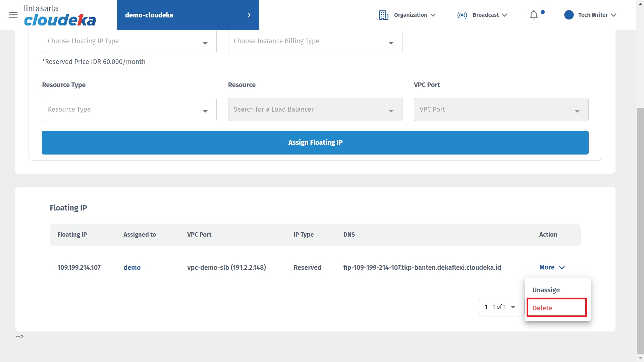Screen dimensions: 644x362
Task: Open the hamburger navigation menu
Action: [13, 15]
